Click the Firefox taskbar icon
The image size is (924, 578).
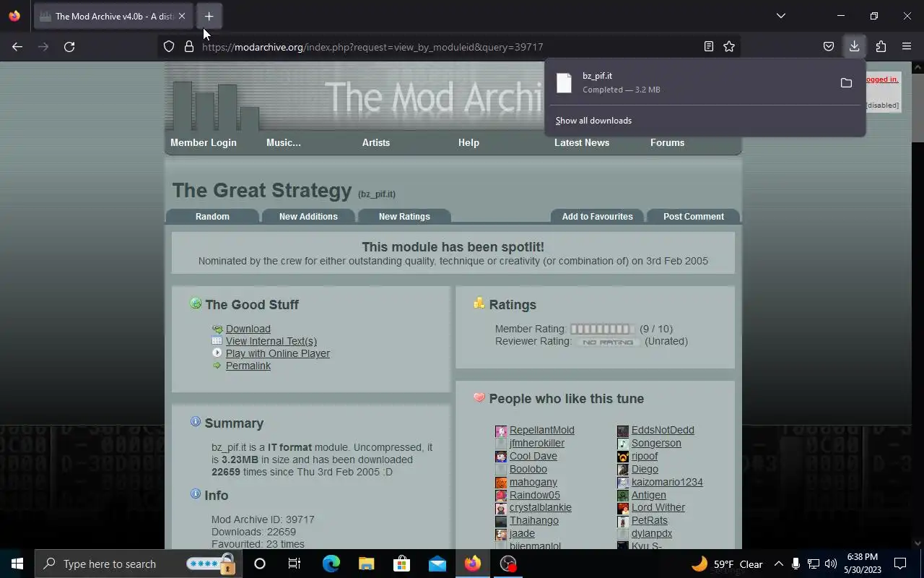click(473, 564)
